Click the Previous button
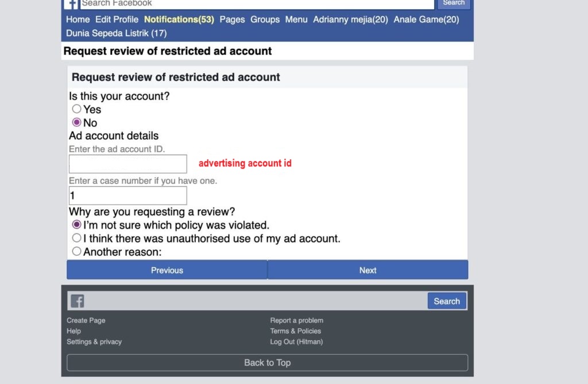The width and height of the screenshot is (588, 384). [167, 270]
